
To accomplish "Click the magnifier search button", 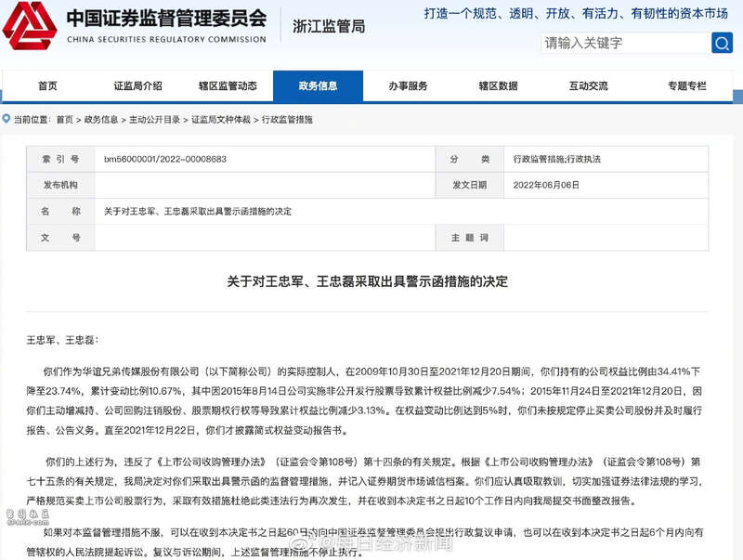I will click(722, 43).
